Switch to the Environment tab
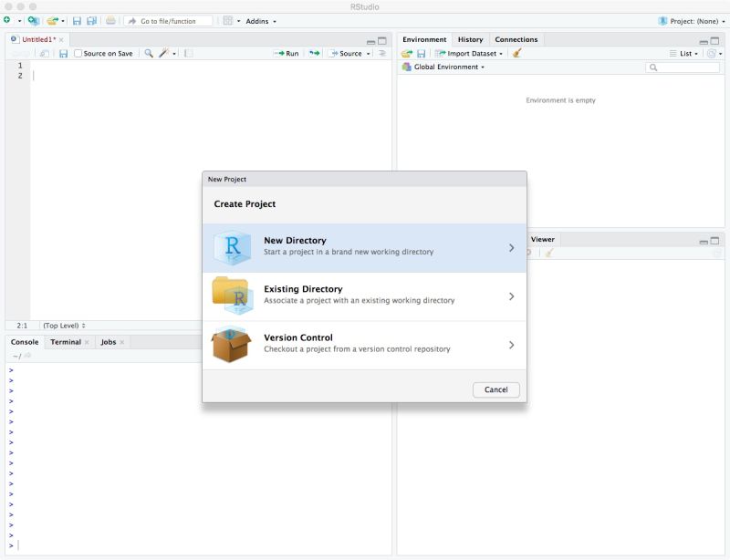The height and width of the screenshot is (560, 730). coord(424,39)
